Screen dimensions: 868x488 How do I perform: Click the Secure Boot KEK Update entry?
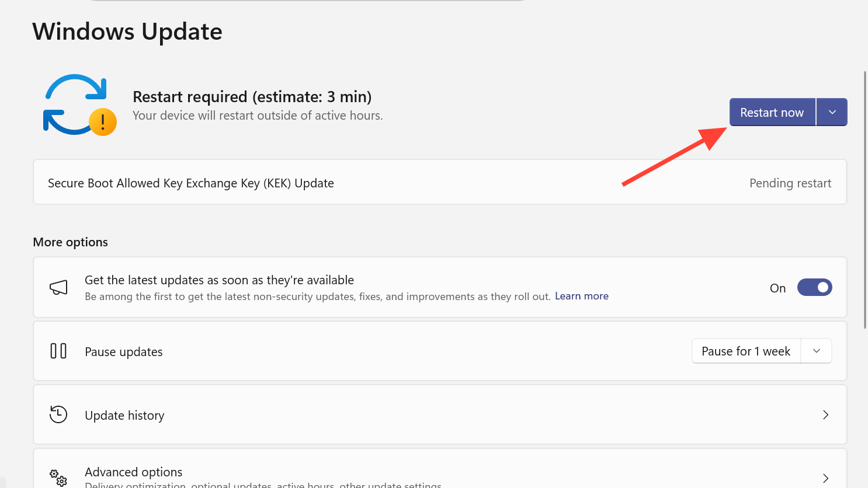191,183
